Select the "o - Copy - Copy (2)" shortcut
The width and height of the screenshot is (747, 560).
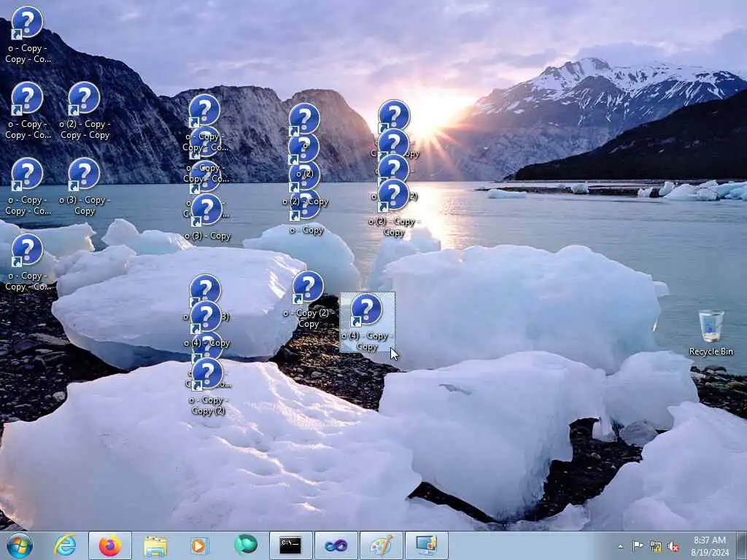pyautogui.click(x=207, y=386)
